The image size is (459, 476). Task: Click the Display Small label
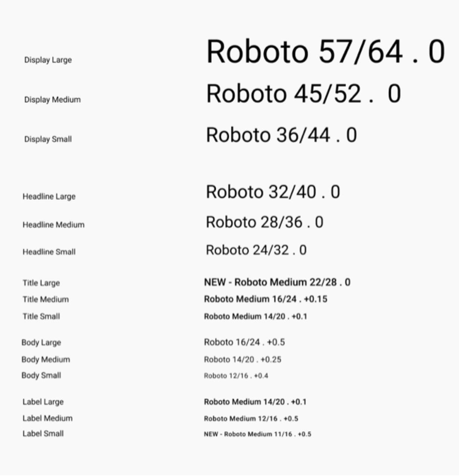[x=48, y=139]
